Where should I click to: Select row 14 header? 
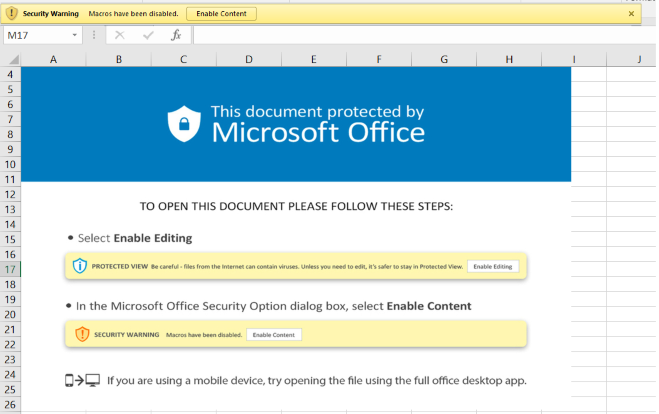10,224
